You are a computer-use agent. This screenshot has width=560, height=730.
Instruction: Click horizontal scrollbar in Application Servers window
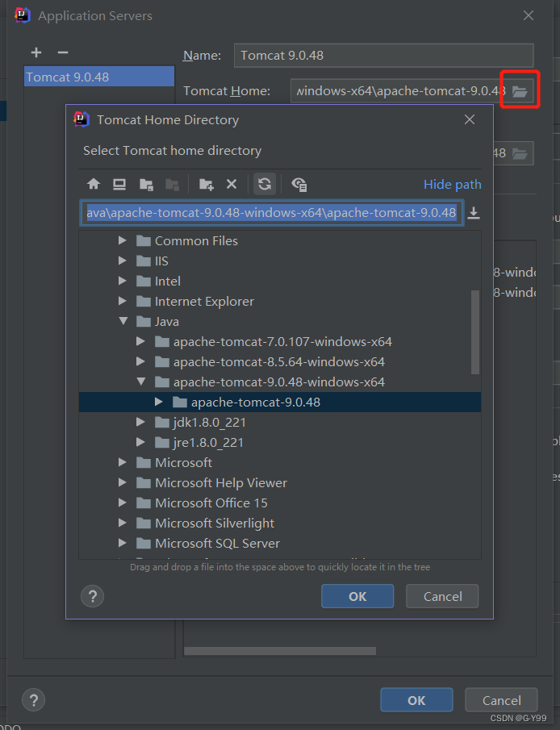(x=280, y=651)
